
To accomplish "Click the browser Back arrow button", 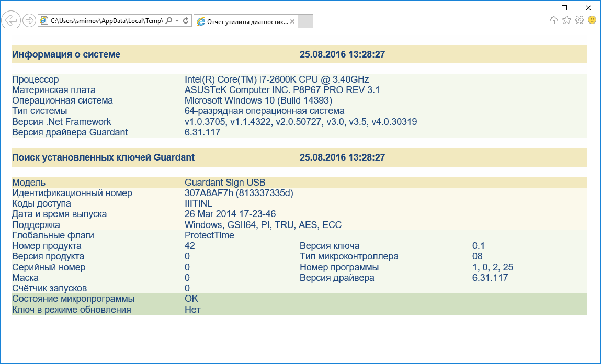I will click(x=10, y=20).
